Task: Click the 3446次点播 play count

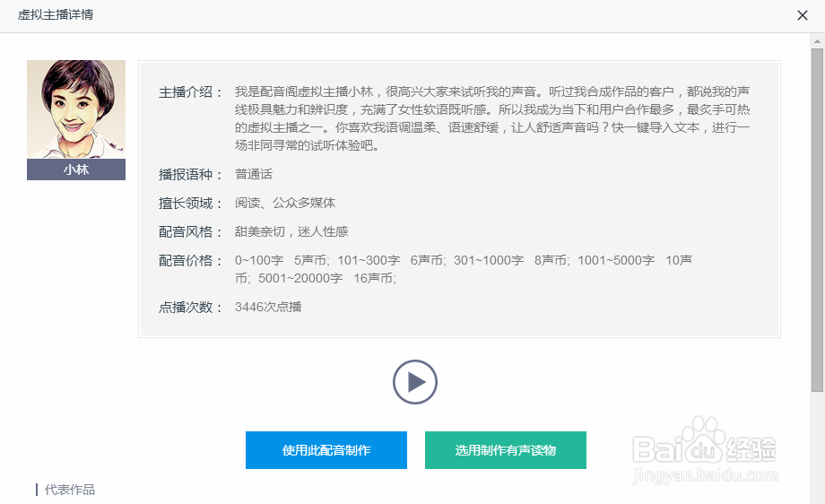Action: pyautogui.click(x=268, y=308)
